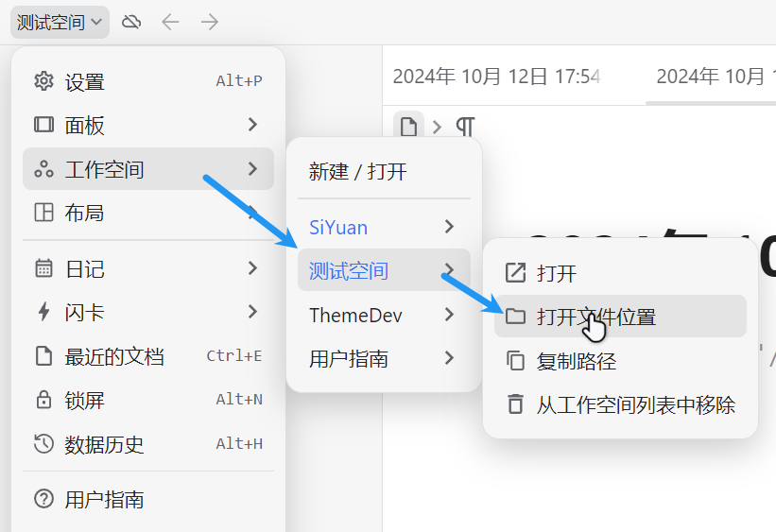
Task: Expand the ThemeDev workspace arrow
Action: click(449, 315)
